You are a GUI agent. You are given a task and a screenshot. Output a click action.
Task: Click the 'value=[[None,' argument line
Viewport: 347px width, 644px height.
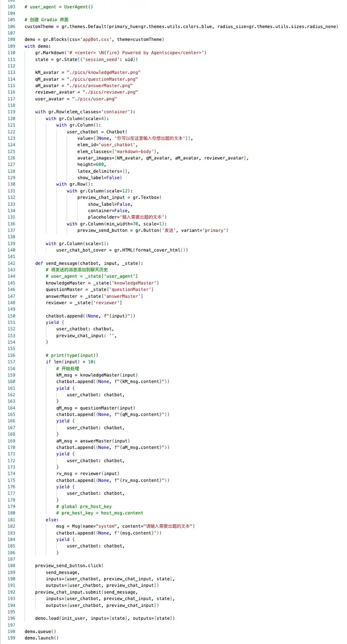pos(135,138)
